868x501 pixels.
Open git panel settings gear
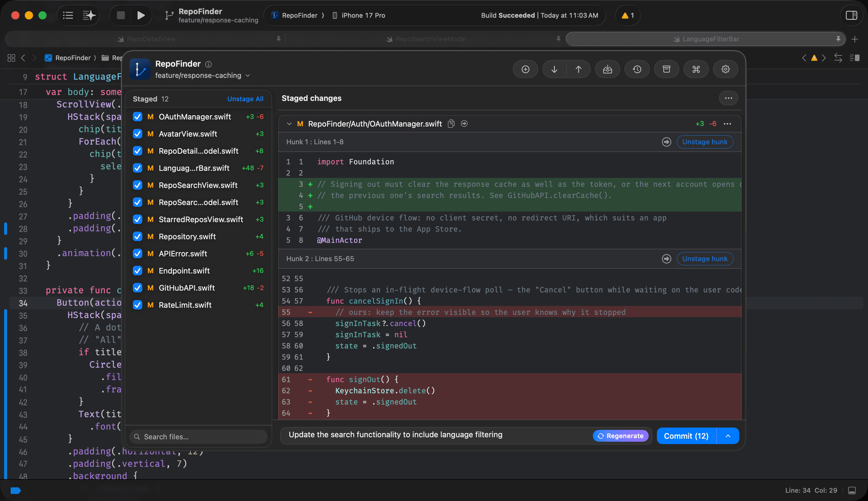[725, 69]
